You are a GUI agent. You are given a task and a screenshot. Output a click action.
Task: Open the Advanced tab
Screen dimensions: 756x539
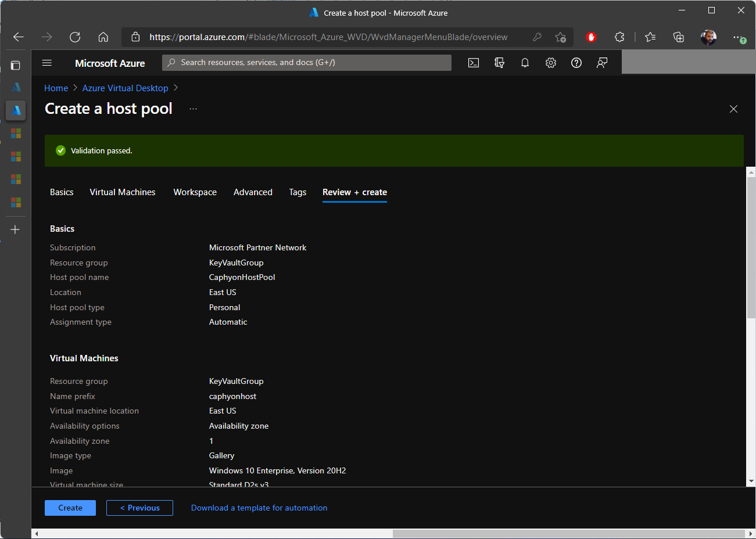[x=253, y=192]
